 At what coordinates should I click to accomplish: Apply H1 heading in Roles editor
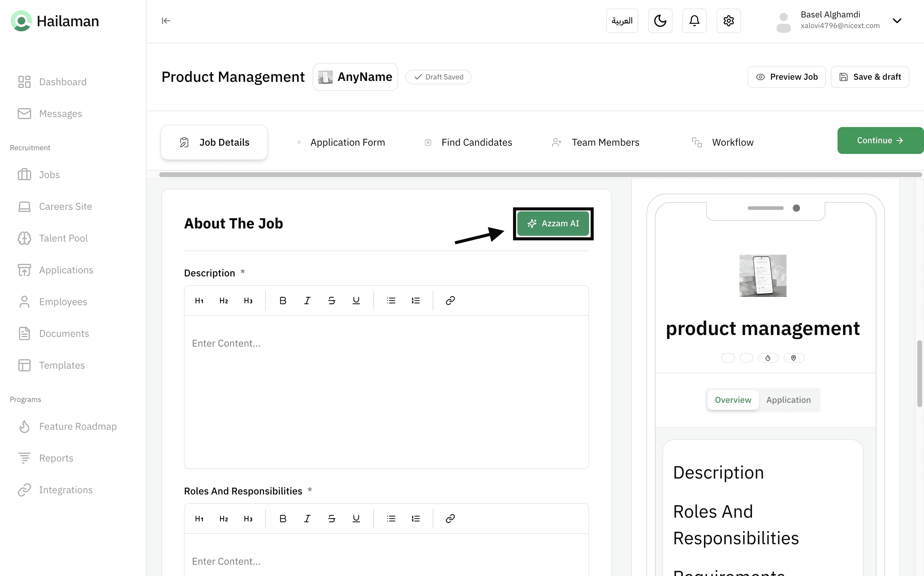(x=199, y=519)
